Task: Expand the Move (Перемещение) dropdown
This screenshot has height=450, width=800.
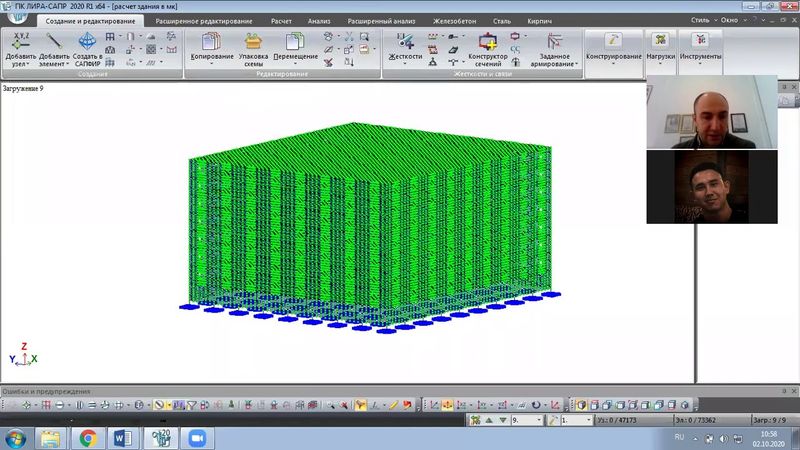Action: [x=295, y=65]
